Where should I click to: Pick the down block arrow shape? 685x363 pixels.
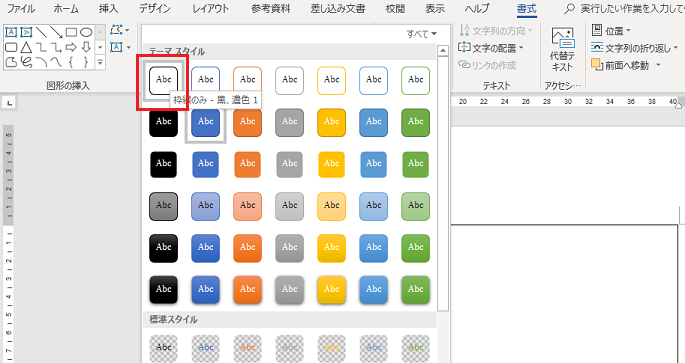[86, 47]
